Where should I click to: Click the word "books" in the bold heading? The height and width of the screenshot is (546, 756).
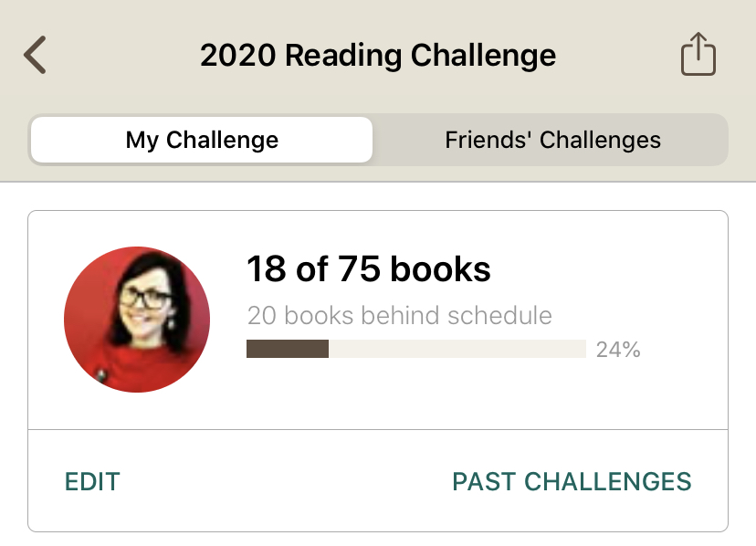click(441, 269)
